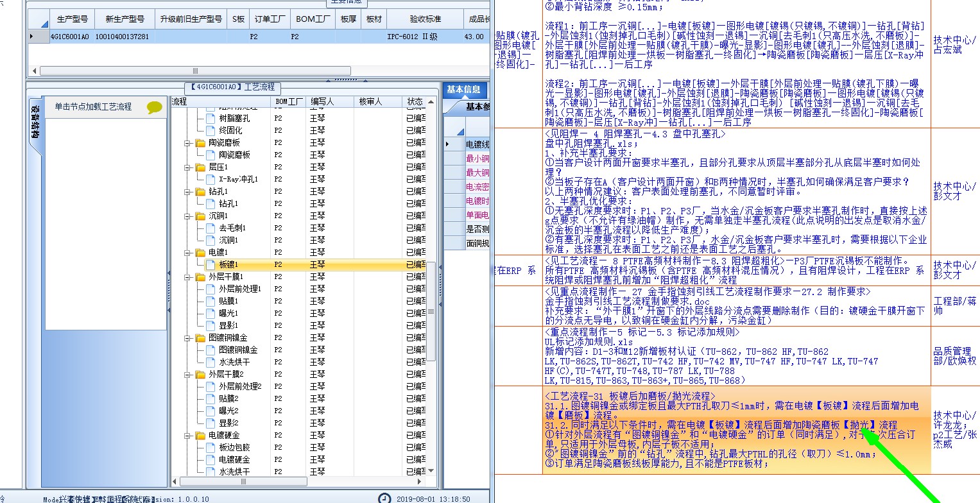Switch to the 基本信息 tab
The width and height of the screenshot is (980, 503).
coord(463,90)
